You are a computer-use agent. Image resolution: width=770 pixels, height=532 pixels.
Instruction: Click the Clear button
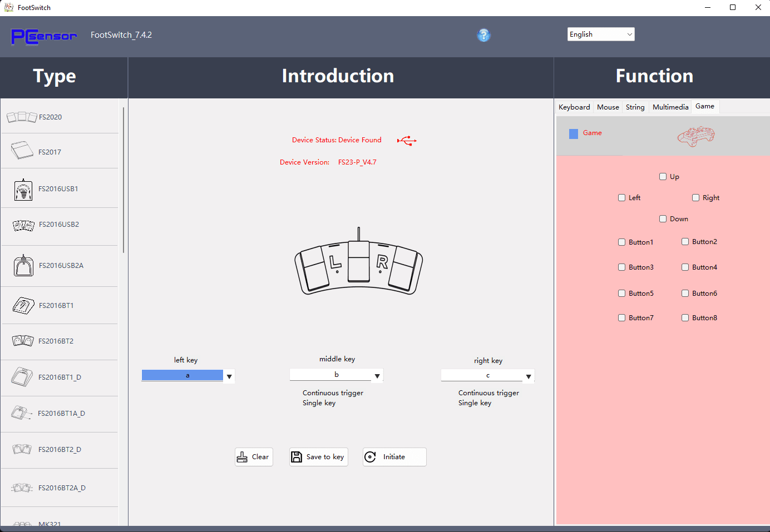pyautogui.click(x=254, y=457)
